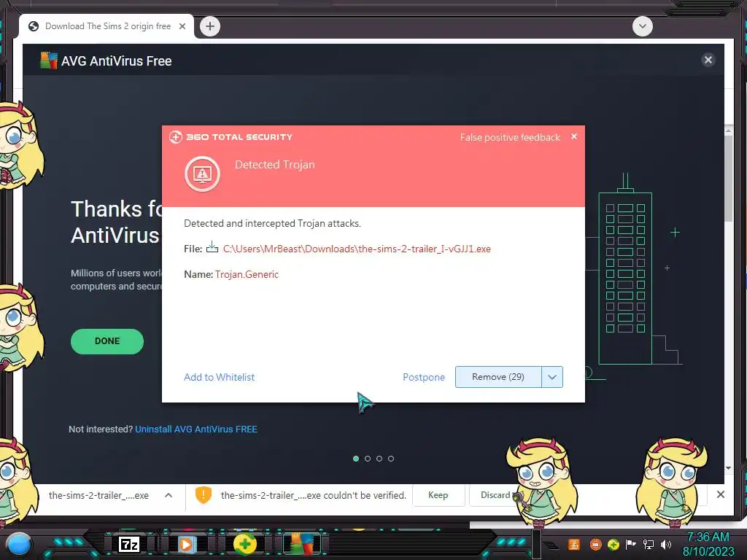Screen dimensions: 747x560
Task: Click the Java tray icon
Action: [574, 544]
